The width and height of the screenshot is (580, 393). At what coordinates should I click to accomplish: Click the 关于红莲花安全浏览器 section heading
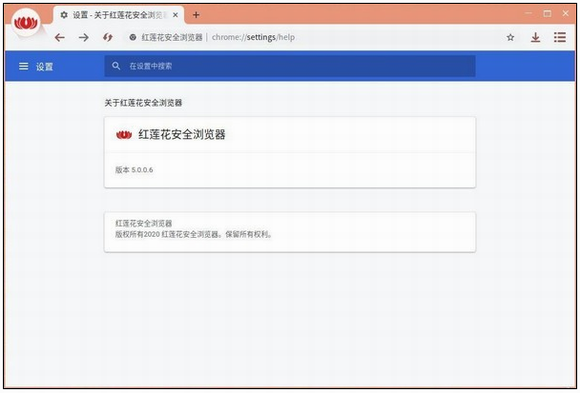143,103
